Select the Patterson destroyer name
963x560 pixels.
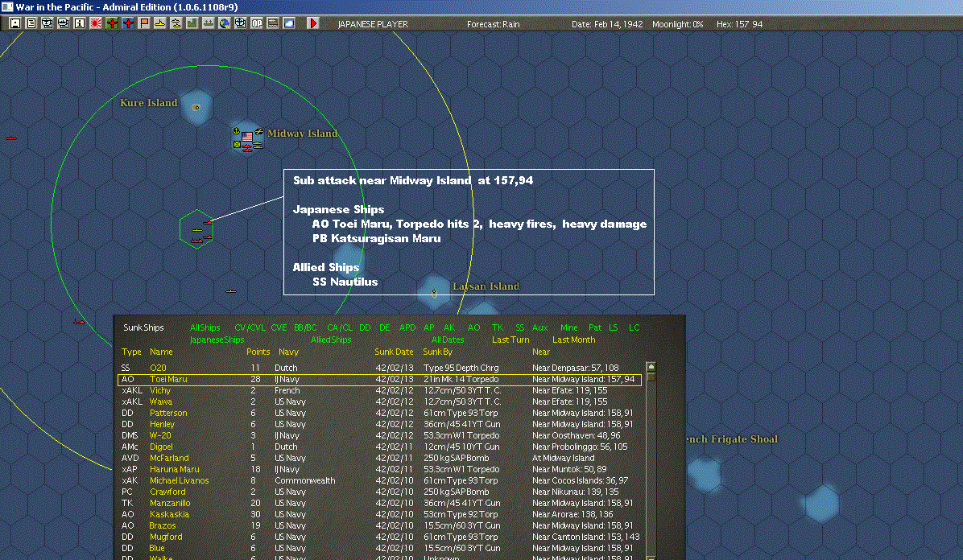(x=168, y=414)
